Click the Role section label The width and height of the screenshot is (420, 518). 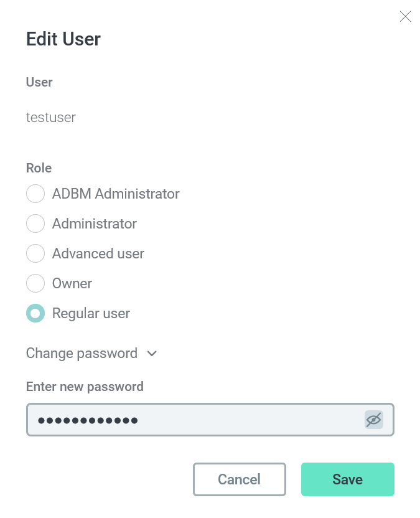tap(39, 168)
